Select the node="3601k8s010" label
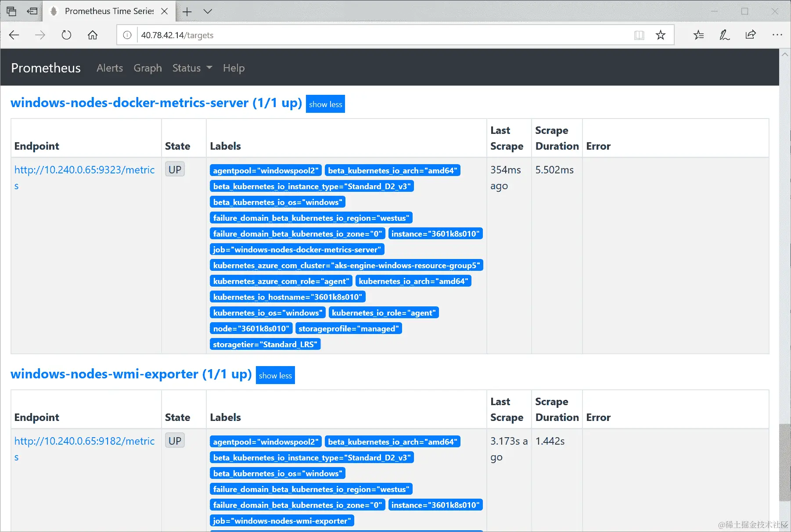Screen dimensions: 791x532 (x=251, y=328)
